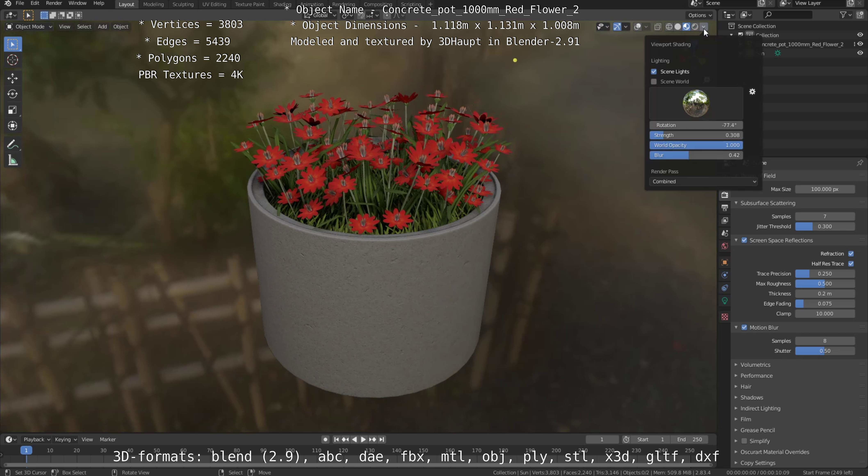Open the File menu

[x=20, y=3]
